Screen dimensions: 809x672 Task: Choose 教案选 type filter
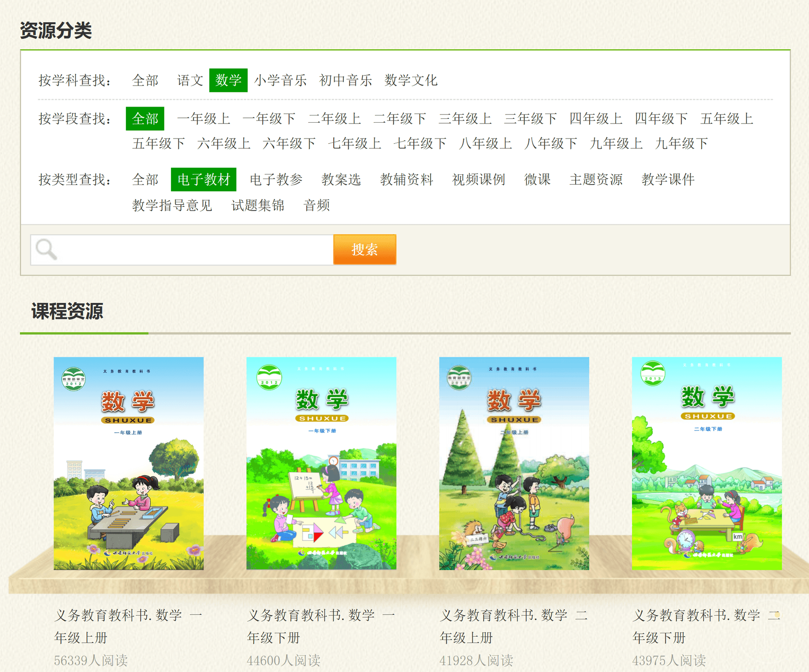[341, 179]
